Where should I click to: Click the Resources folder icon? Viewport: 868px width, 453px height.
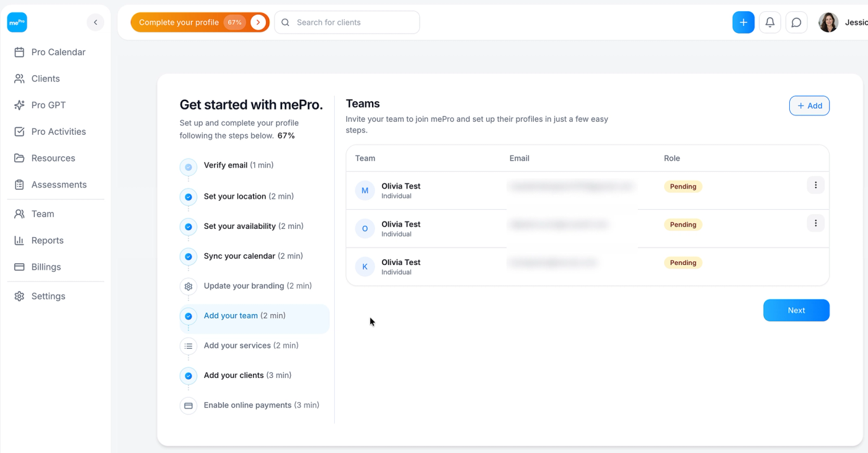pyautogui.click(x=19, y=158)
